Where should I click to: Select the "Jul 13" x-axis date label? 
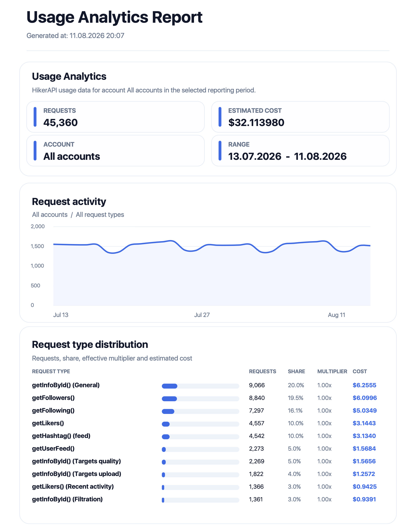61,315
